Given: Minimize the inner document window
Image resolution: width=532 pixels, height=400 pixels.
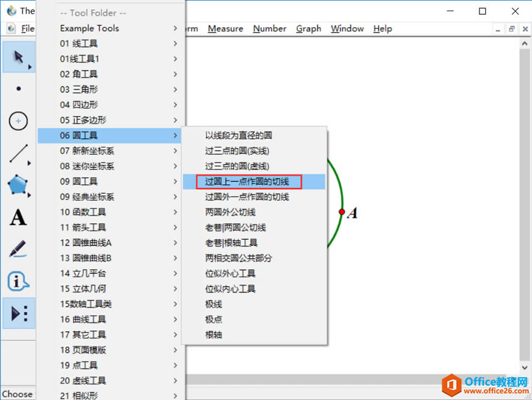Looking at the screenshot, I should (x=498, y=29).
